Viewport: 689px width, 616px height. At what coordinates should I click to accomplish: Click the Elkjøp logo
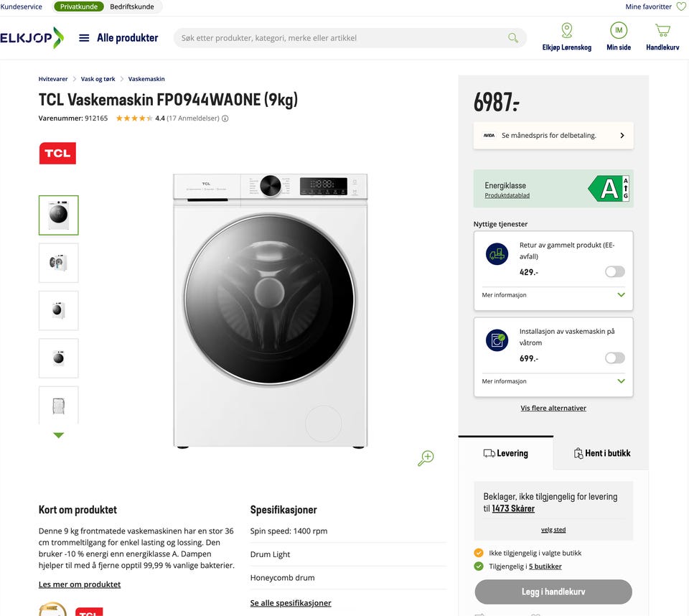pos(32,38)
